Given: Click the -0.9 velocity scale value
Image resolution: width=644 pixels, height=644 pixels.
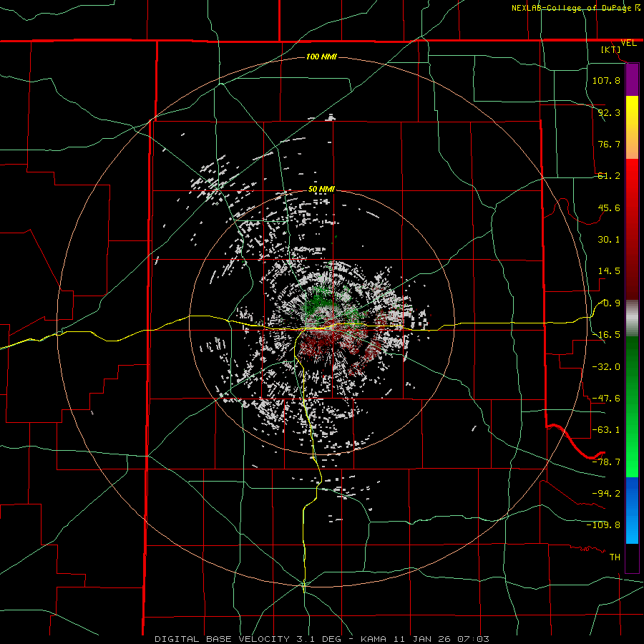Looking at the screenshot, I should coord(609,303).
